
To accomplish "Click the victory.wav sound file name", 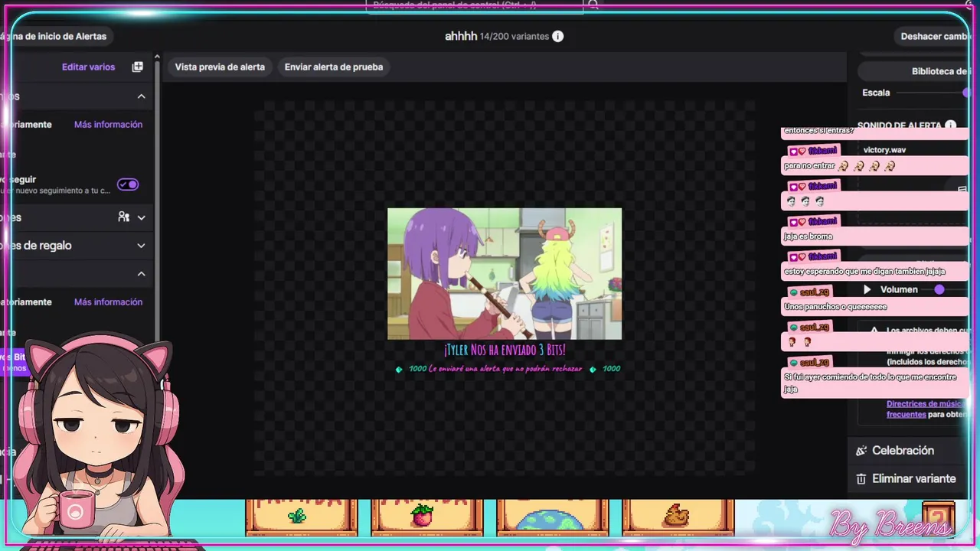I will (884, 150).
